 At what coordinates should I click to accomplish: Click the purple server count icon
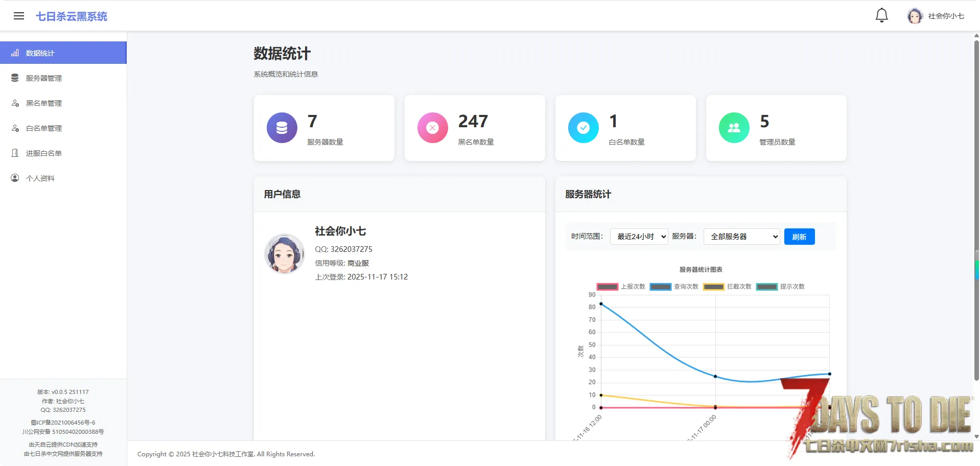coord(282,128)
